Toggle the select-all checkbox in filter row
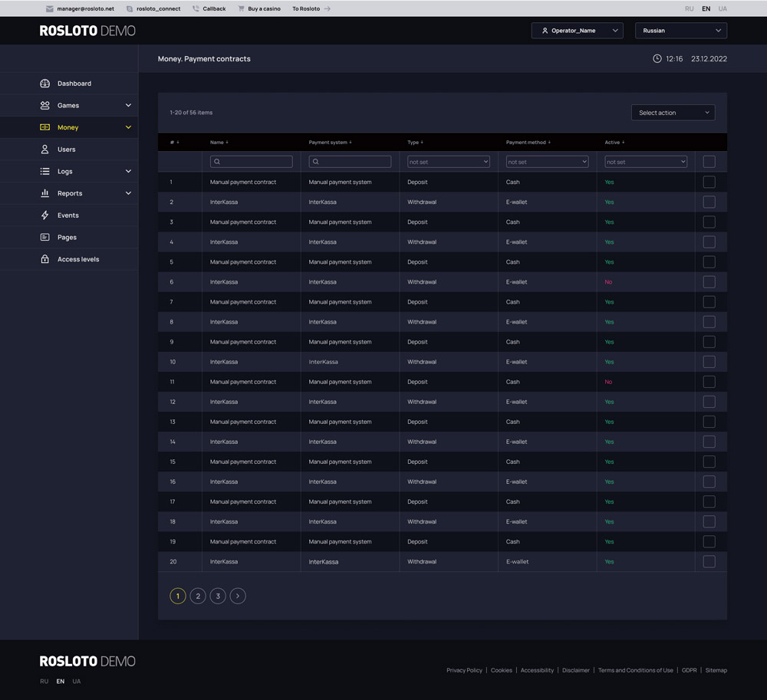 pyautogui.click(x=709, y=162)
